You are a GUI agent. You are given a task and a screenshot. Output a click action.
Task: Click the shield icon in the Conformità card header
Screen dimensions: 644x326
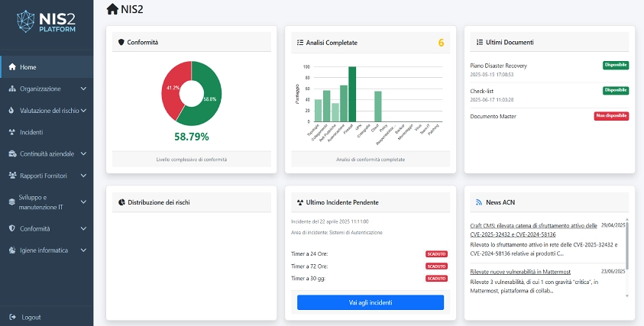click(x=121, y=42)
